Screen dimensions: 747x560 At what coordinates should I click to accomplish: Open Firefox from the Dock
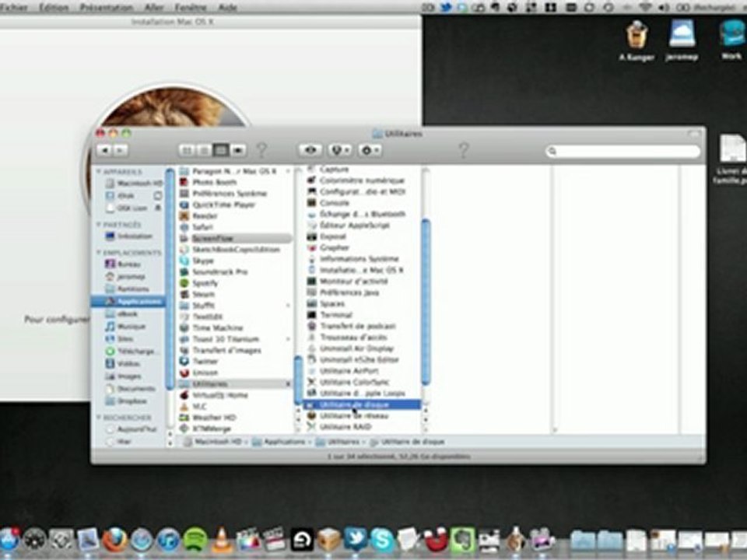[115, 540]
